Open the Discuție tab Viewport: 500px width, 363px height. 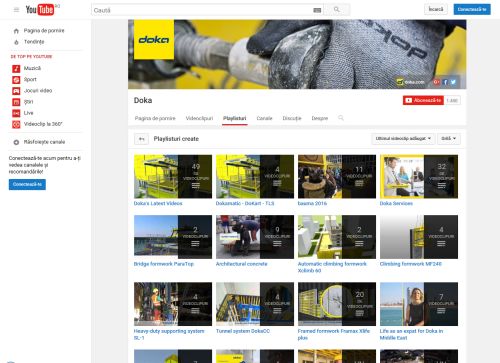point(292,118)
